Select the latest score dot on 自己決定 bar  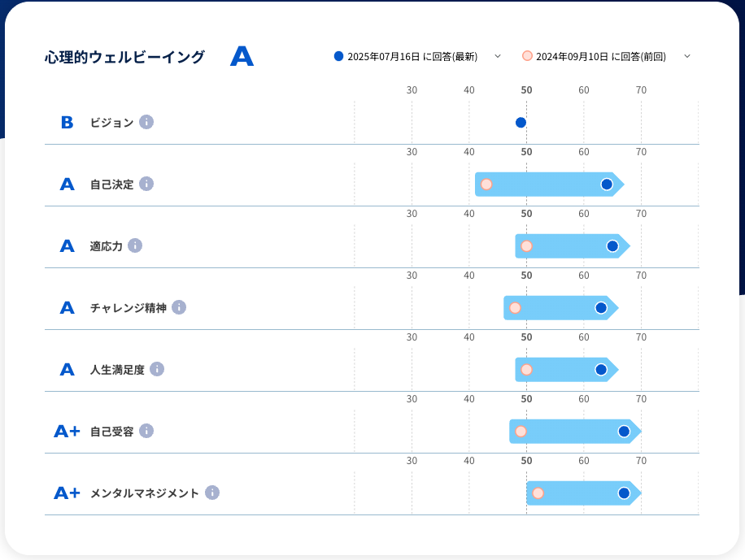(x=607, y=184)
